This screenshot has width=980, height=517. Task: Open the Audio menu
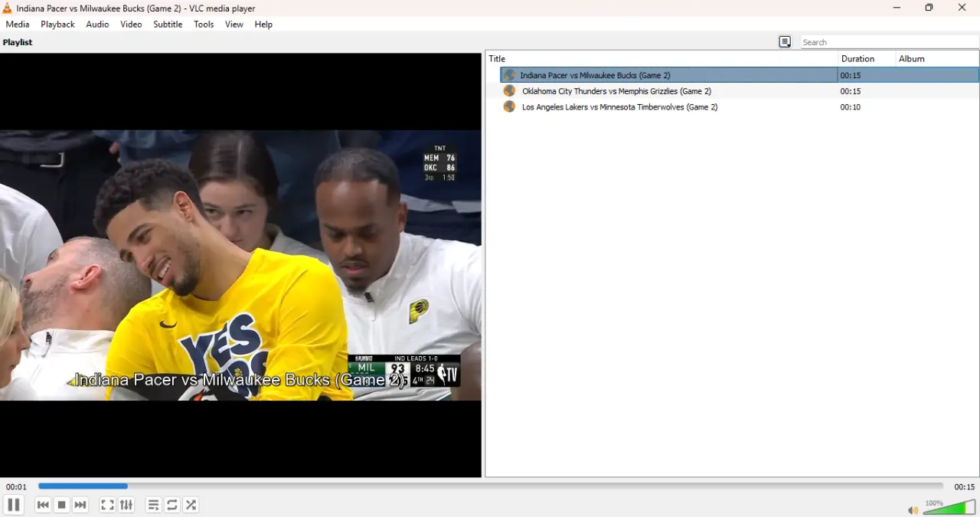pos(97,25)
